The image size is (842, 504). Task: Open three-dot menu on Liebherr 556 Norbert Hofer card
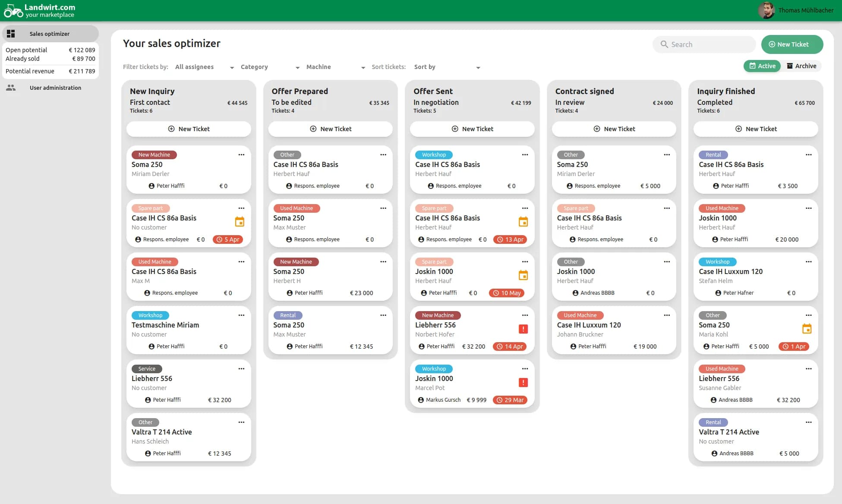(525, 315)
